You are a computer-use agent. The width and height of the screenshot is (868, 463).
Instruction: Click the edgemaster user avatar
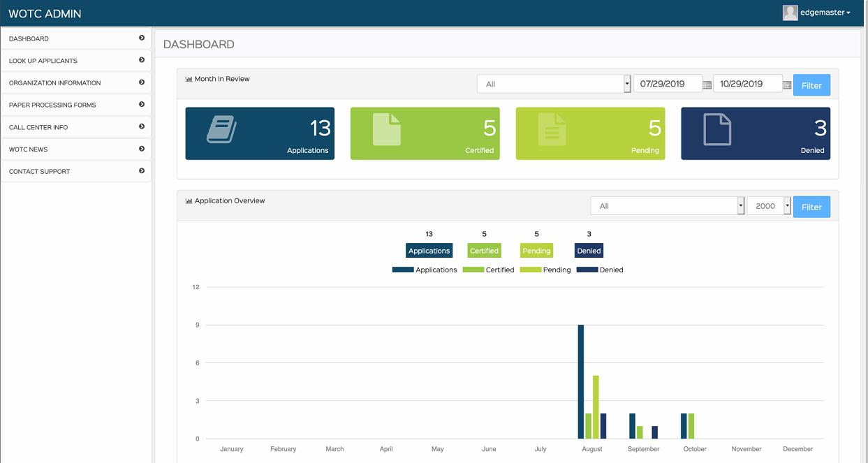coord(790,13)
